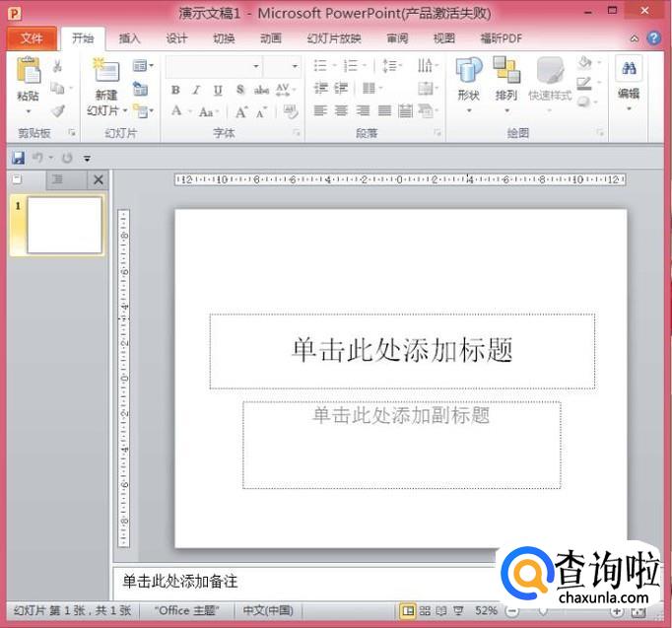
Task: Click the 文件 button
Action: click(32, 38)
